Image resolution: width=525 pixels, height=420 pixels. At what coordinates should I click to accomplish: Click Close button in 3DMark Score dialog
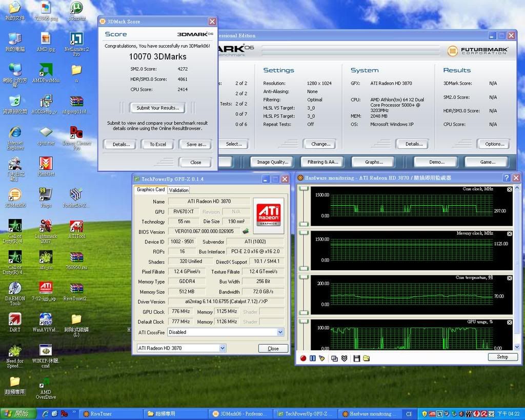tap(195, 163)
